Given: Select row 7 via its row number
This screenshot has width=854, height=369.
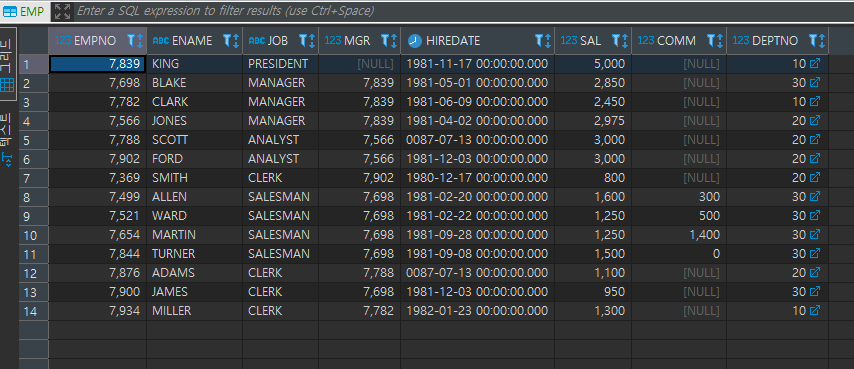Looking at the screenshot, I should (34, 178).
